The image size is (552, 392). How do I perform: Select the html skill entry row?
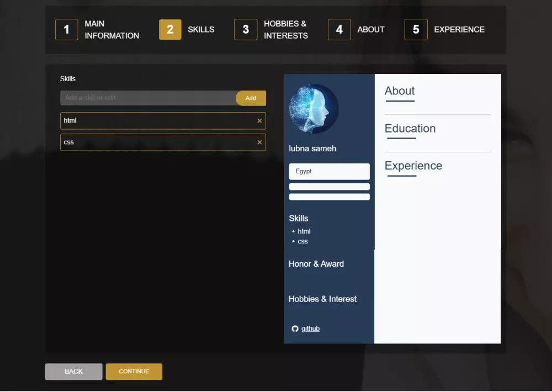click(163, 121)
